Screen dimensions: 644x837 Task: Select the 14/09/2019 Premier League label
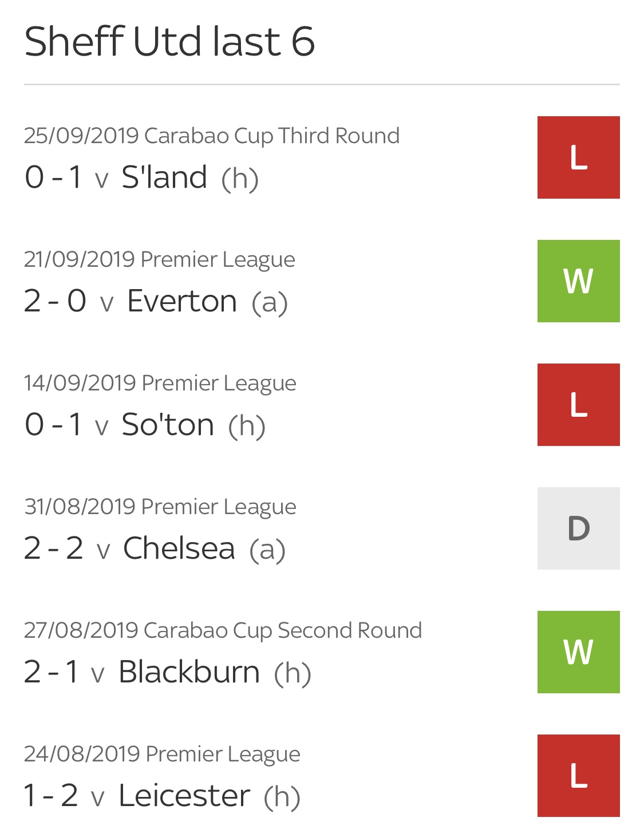tap(160, 383)
